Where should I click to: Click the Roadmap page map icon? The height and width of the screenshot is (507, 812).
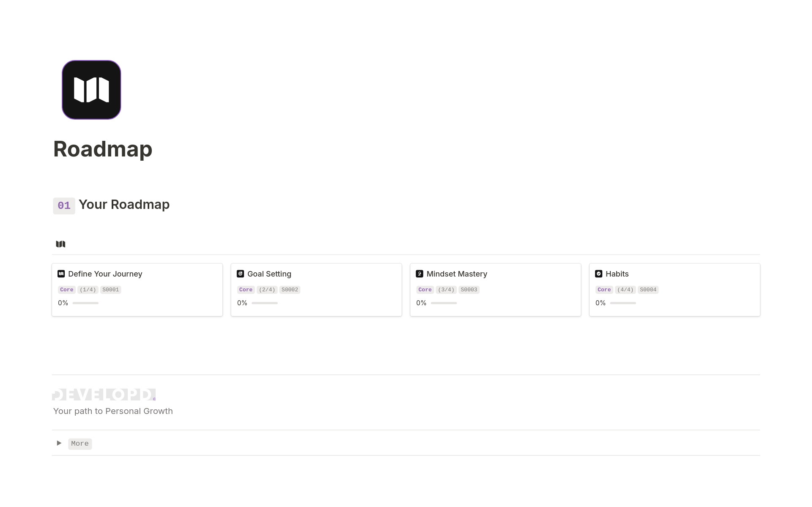pos(91,90)
